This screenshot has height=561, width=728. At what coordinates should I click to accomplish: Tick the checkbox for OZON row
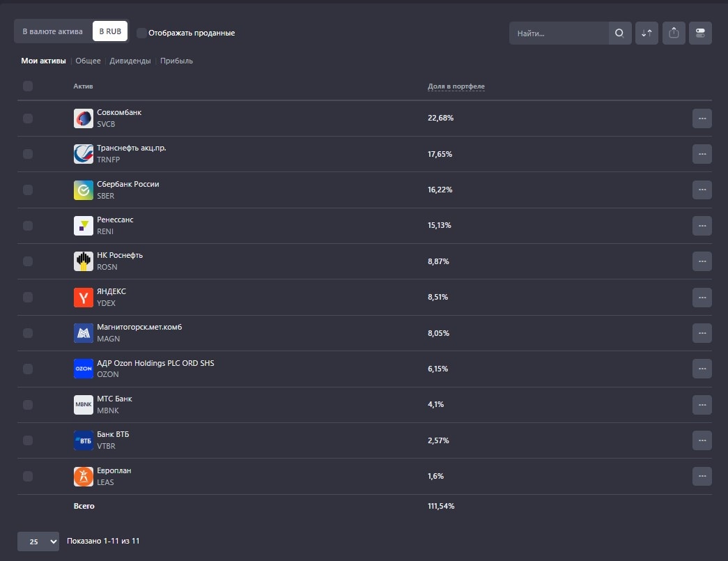pos(28,369)
